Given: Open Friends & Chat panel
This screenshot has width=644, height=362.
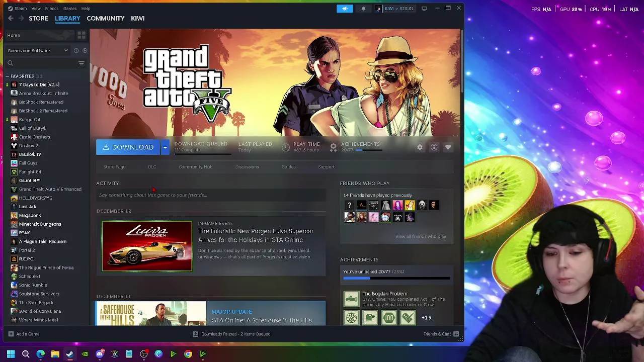Looking at the screenshot, I should 441,334.
